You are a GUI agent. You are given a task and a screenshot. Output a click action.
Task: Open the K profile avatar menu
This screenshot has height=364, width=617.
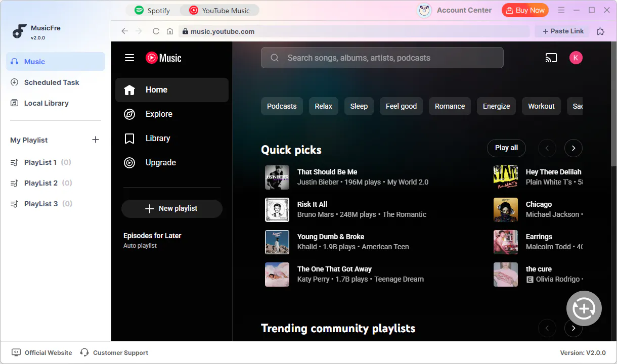click(x=576, y=58)
